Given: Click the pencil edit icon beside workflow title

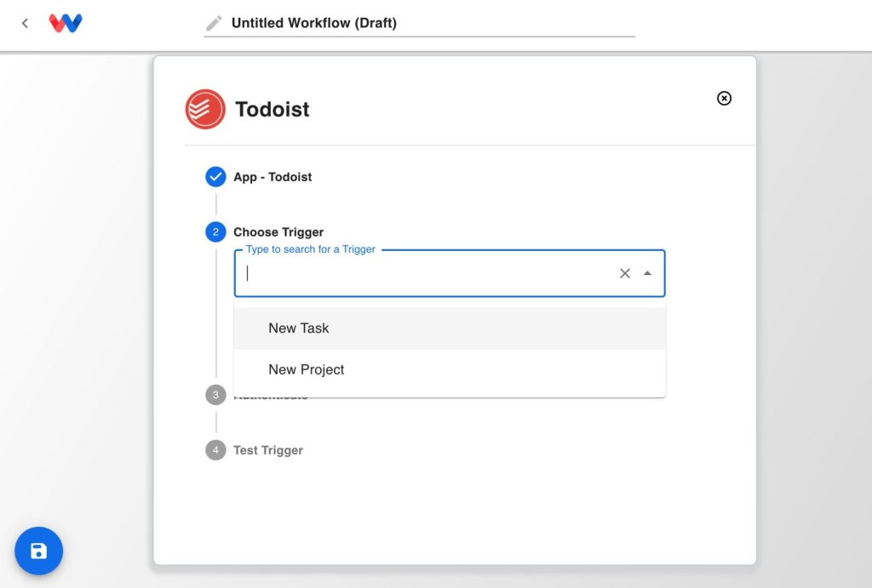Looking at the screenshot, I should tap(215, 24).
